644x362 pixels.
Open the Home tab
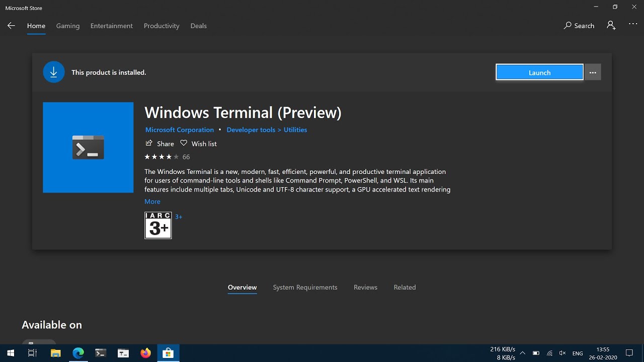coord(36,26)
